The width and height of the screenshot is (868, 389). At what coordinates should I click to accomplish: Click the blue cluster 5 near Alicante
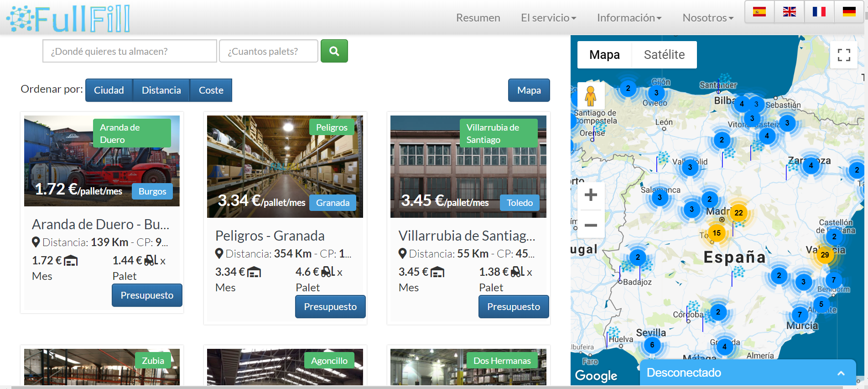(x=821, y=304)
